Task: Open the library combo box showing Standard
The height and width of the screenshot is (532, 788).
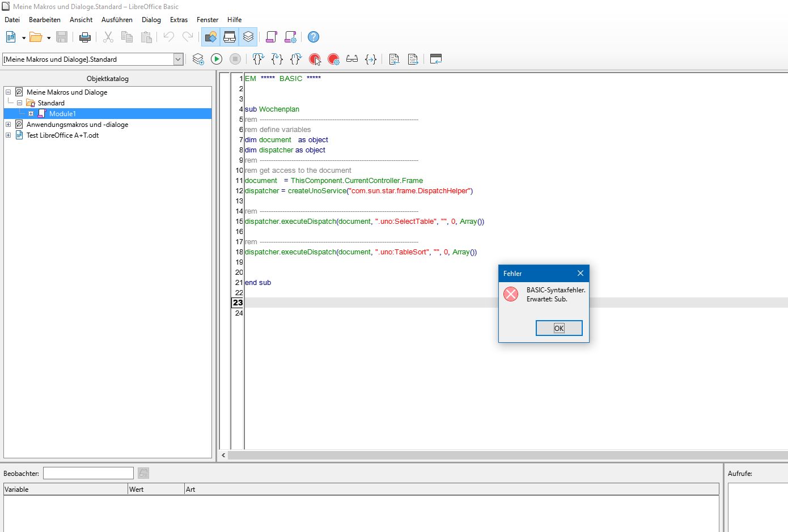Action: pyautogui.click(x=93, y=59)
